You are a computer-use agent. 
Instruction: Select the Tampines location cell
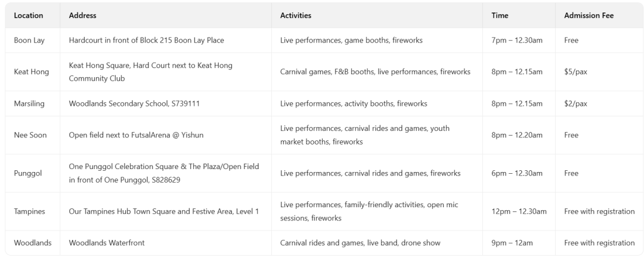tap(30, 211)
